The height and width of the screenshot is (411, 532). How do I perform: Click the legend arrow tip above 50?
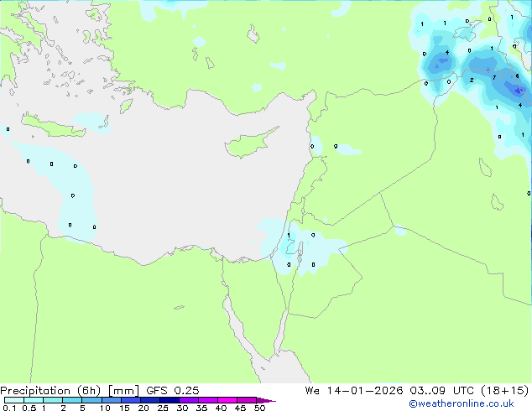click(266, 400)
